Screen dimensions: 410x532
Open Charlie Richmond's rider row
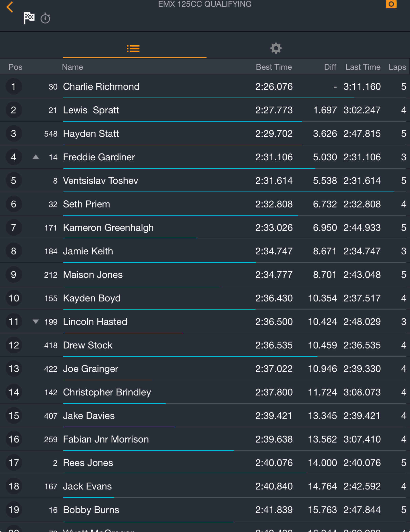(101, 87)
